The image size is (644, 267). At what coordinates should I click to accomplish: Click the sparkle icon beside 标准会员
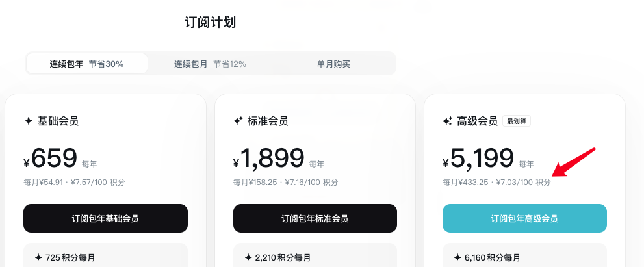(x=238, y=121)
